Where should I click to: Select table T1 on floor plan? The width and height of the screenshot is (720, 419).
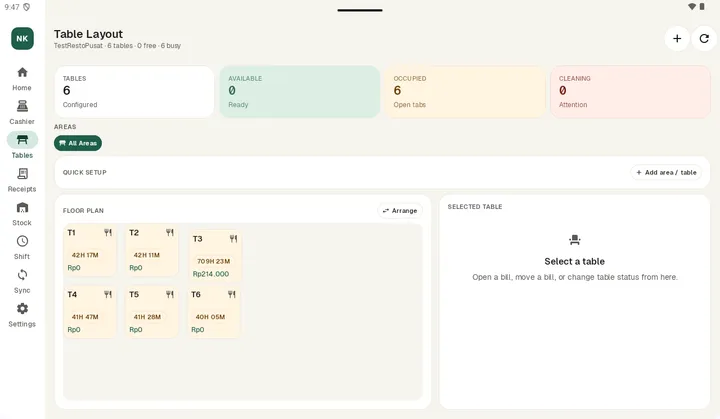[x=90, y=250]
